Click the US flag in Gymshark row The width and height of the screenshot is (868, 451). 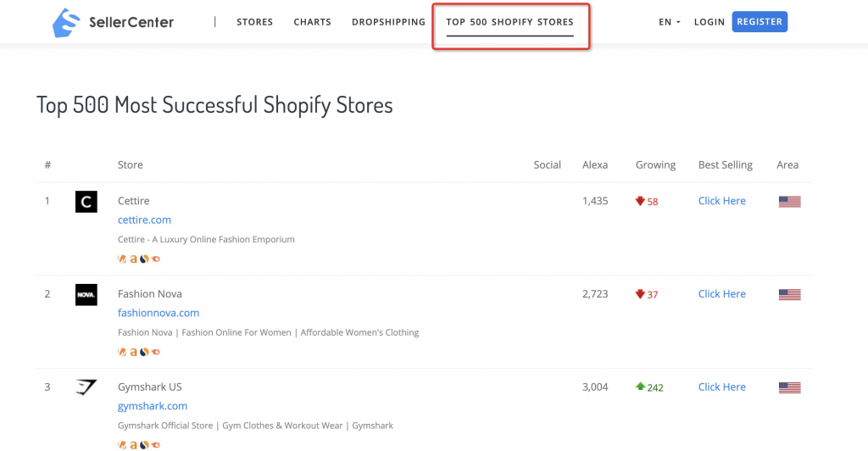[789, 387]
